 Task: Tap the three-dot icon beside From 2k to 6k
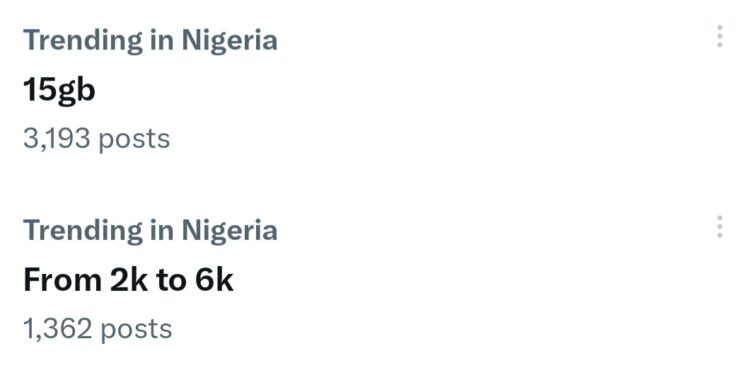pos(719,227)
